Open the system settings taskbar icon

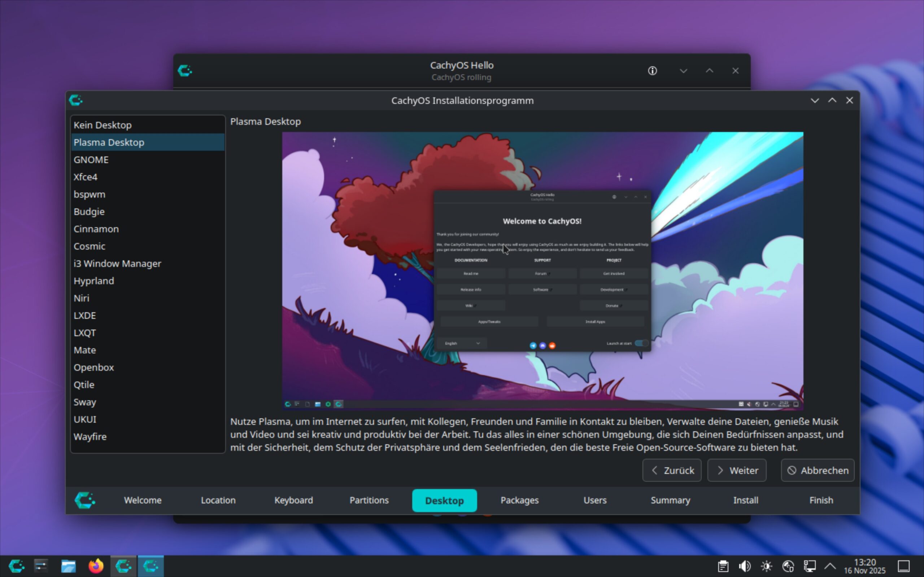tap(41, 565)
